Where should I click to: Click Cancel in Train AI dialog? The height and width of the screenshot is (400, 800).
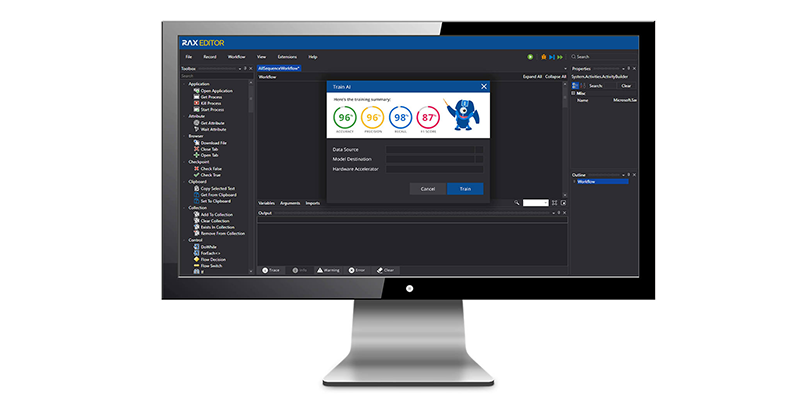428,189
